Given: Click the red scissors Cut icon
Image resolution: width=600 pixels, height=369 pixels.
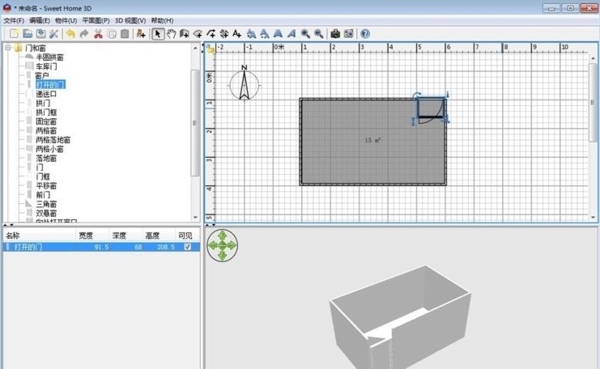Looking at the screenshot, I should click(98, 34).
